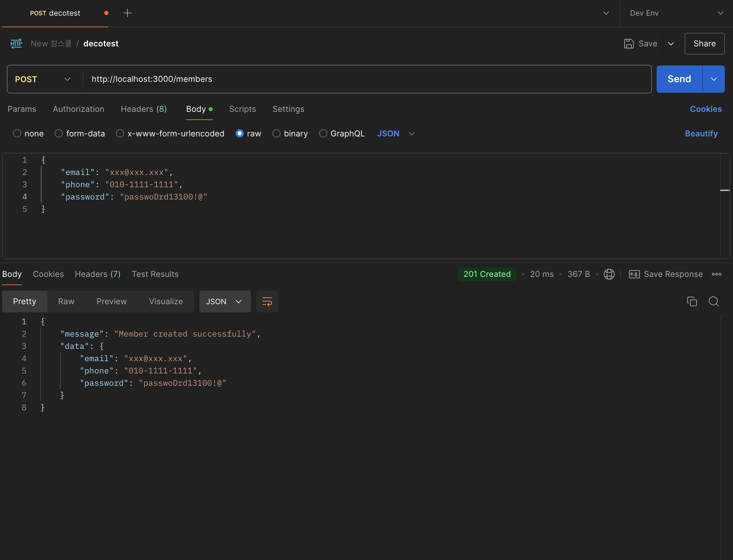The width and height of the screenshot is (733, 560).
Task: Select the binary radio option
Action: point(276,134)
